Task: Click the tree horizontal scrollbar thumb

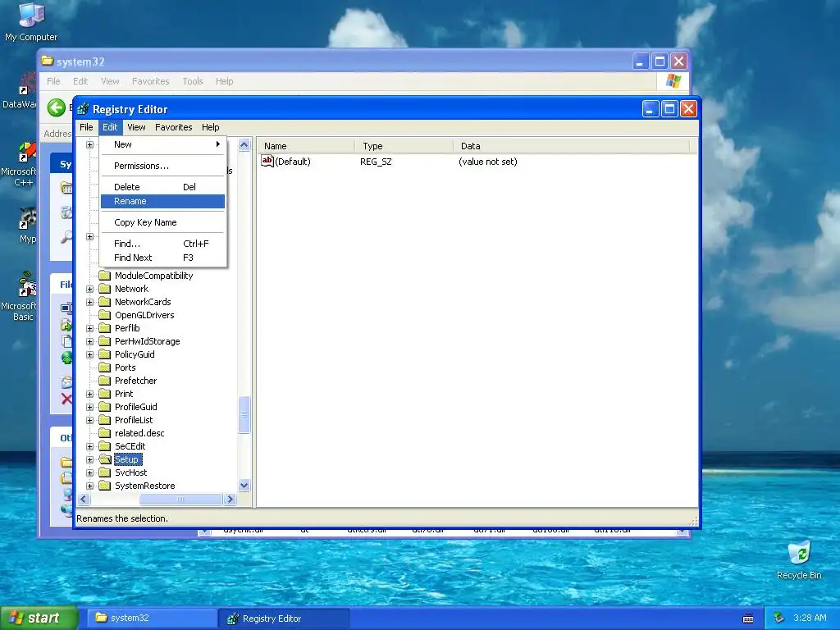Action: pyautogui.click(x=180, y=500)
